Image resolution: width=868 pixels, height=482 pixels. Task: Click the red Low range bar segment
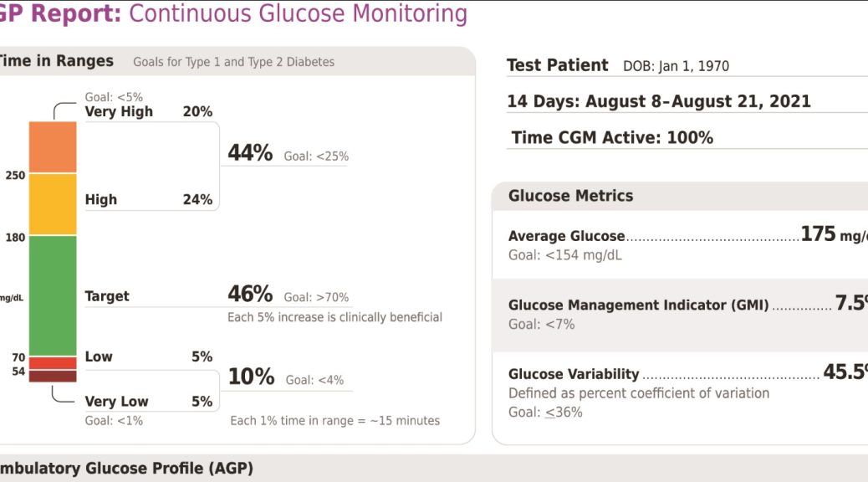[x=53, y=363]
